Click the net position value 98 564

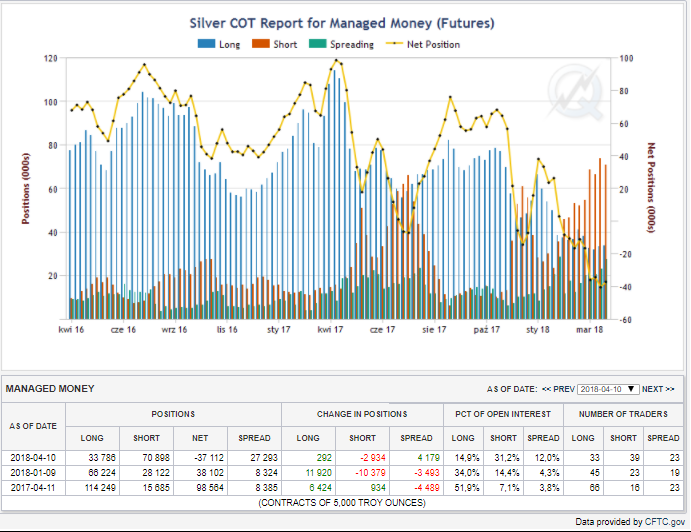[210, 487]
